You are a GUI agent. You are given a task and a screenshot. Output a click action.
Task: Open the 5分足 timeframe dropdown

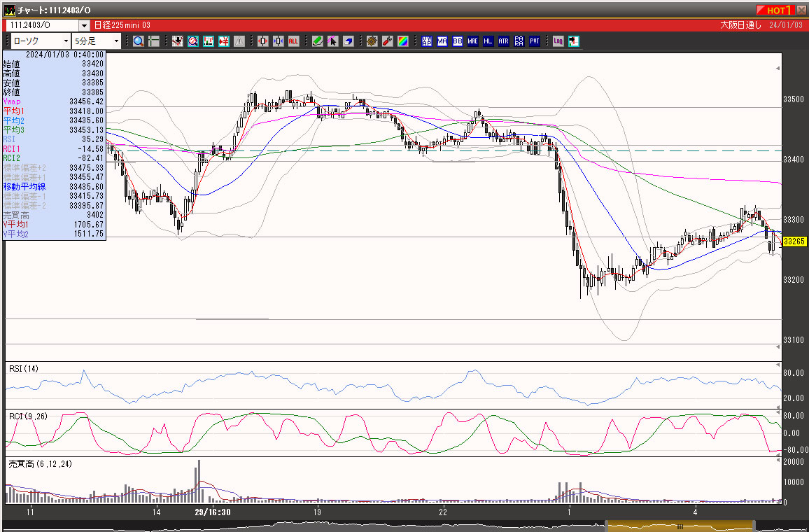click(x=97, y=41)
